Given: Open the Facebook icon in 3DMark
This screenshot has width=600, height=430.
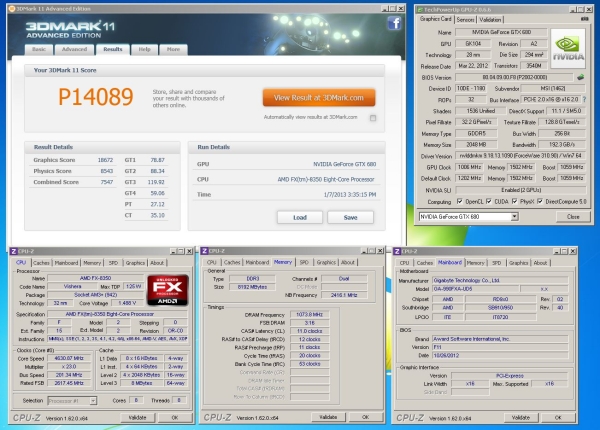Looking at the screenshot, I should coord(394,23).
